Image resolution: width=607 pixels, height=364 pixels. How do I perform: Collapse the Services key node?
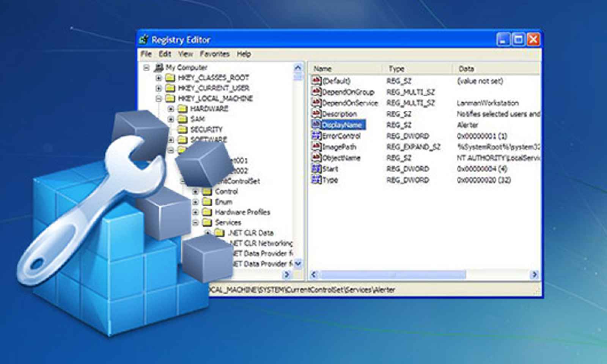coord(195,223)
